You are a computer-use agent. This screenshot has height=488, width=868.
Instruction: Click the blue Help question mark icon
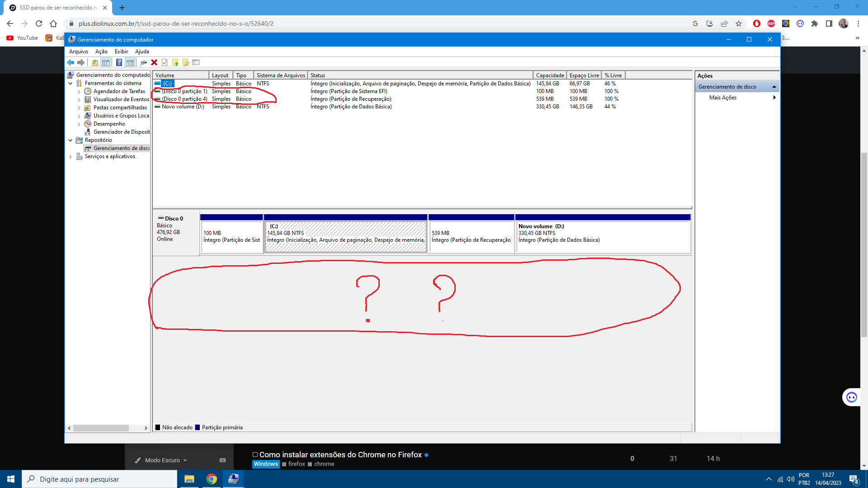pos(119,62)
